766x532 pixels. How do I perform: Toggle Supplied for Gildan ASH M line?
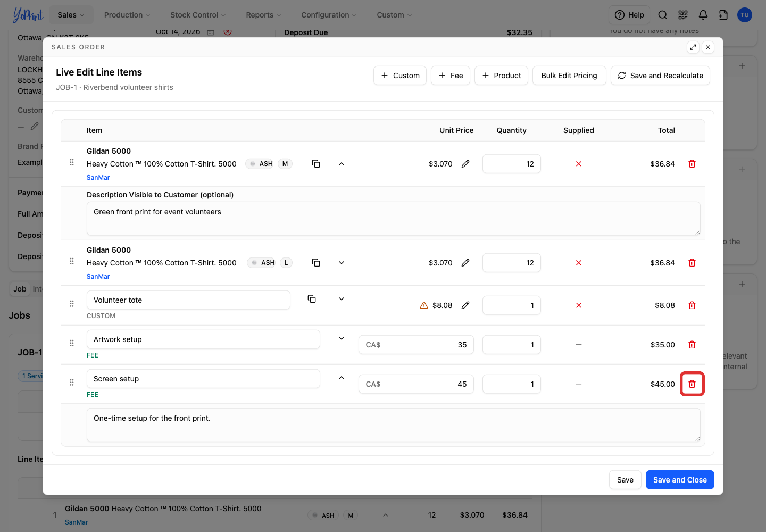coord(579,164)
